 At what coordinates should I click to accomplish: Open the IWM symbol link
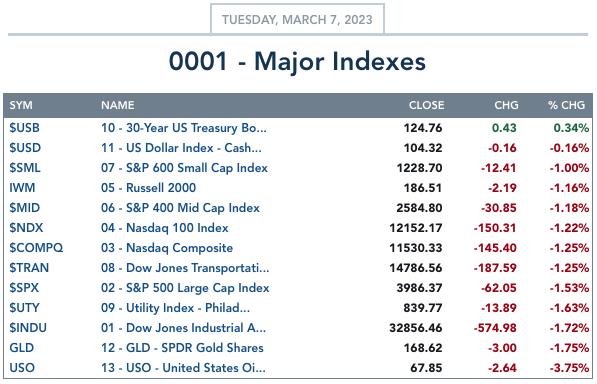click(22, 188)
